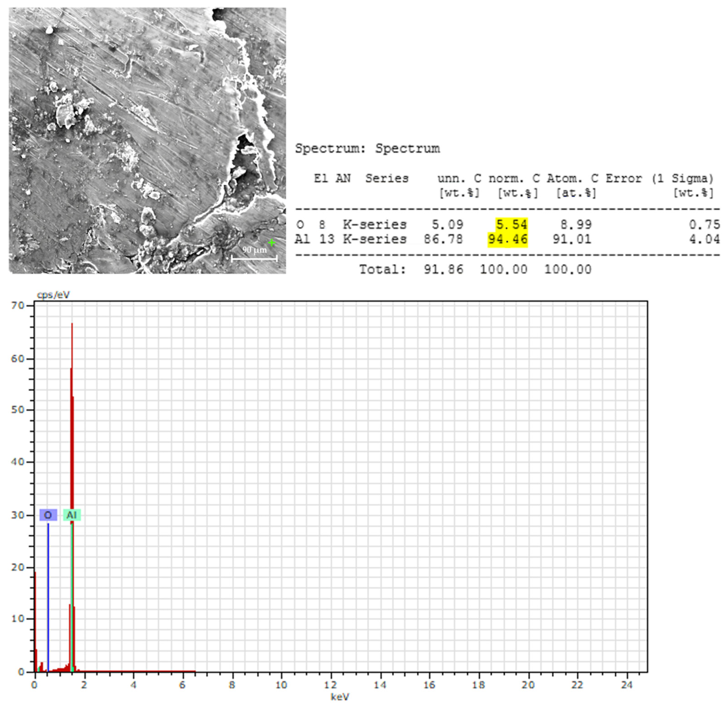
Task: Click the x-axis tick label 24
Action: (x=626, y=685)
